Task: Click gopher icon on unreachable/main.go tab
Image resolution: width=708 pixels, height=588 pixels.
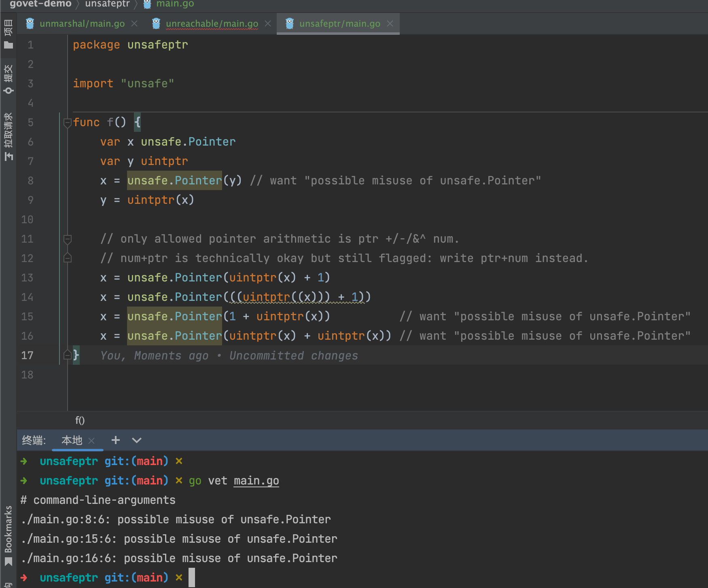Action: pos(156,24)
